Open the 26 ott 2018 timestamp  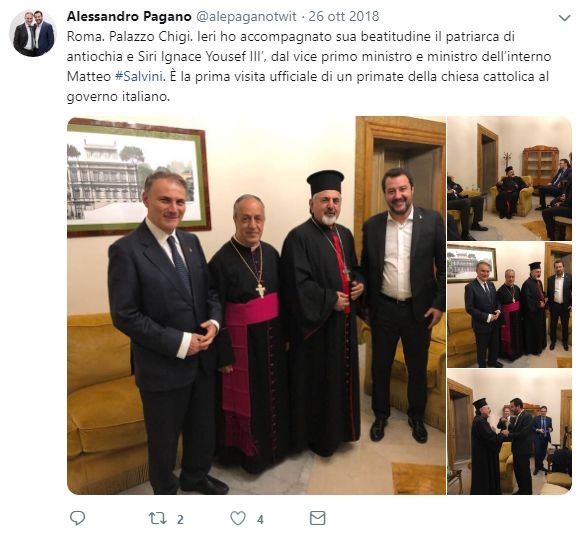[344, 16]
